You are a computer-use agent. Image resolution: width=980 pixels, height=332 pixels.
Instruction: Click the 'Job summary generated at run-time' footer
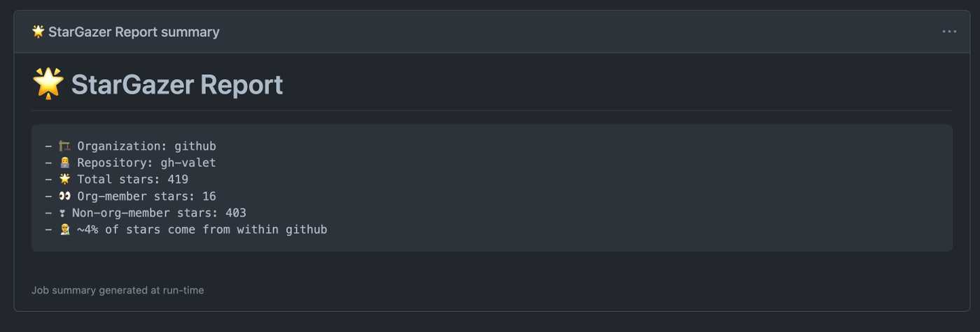click(118, 290)
